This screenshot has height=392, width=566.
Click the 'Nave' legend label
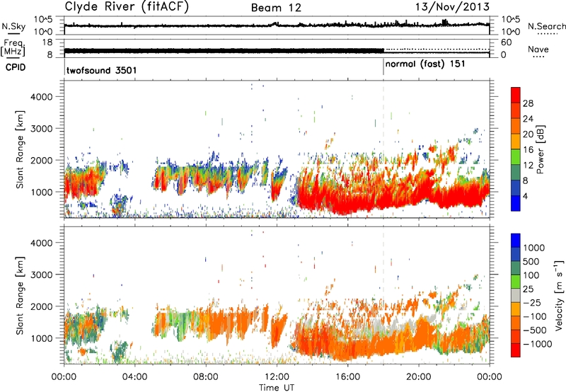tap(538, 50)
